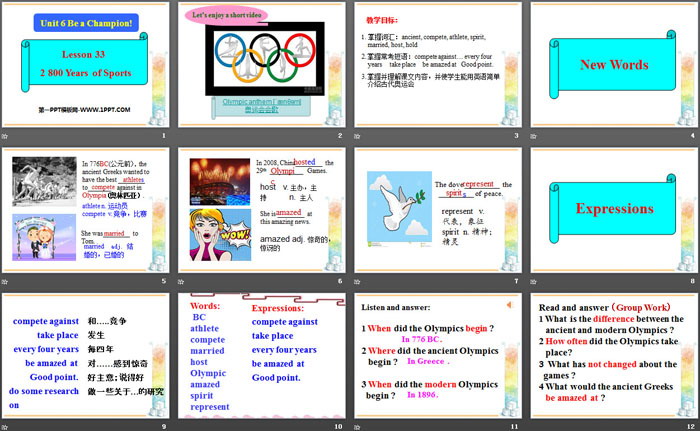Click the slide number 6 label

pyautogui.click(x=340, y=281)
